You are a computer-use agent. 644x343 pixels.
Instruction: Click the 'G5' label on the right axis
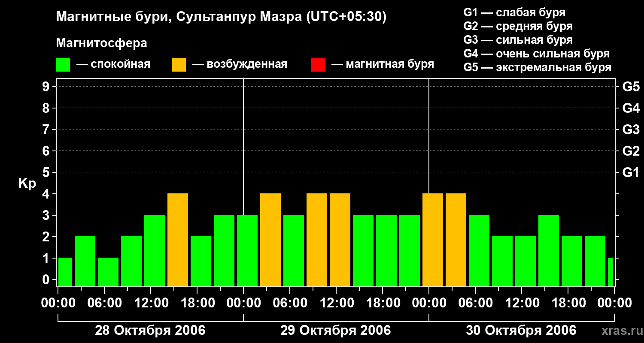(631, 87)
